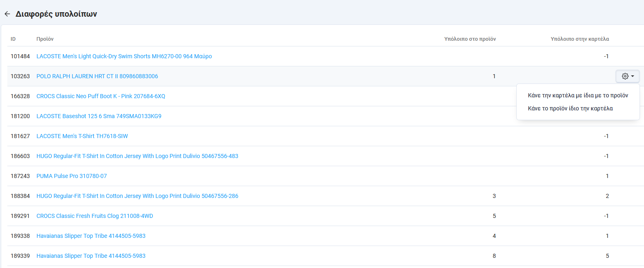This screenshot has height=268, width=644.
Task: Open LACOSTE Men's Light Quick-Dry Swim Shorts link
Action: [x=124, y=56]
